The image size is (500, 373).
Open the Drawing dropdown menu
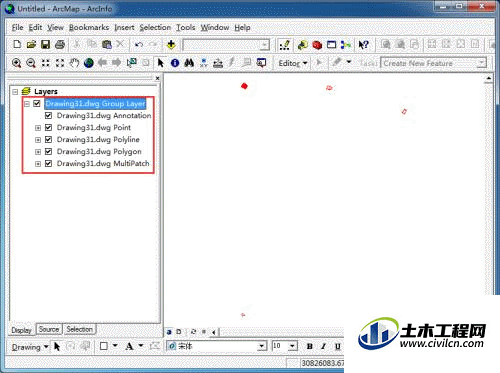(30, 347)
